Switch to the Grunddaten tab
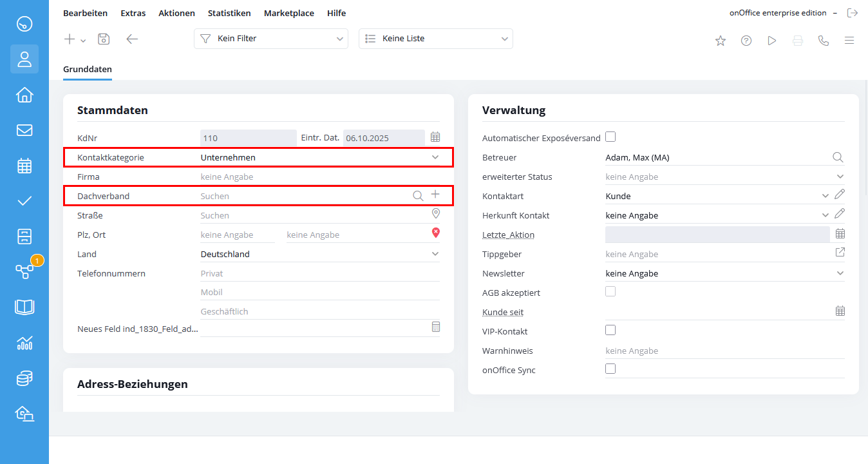The image size is (868, 464). (88, 69)
